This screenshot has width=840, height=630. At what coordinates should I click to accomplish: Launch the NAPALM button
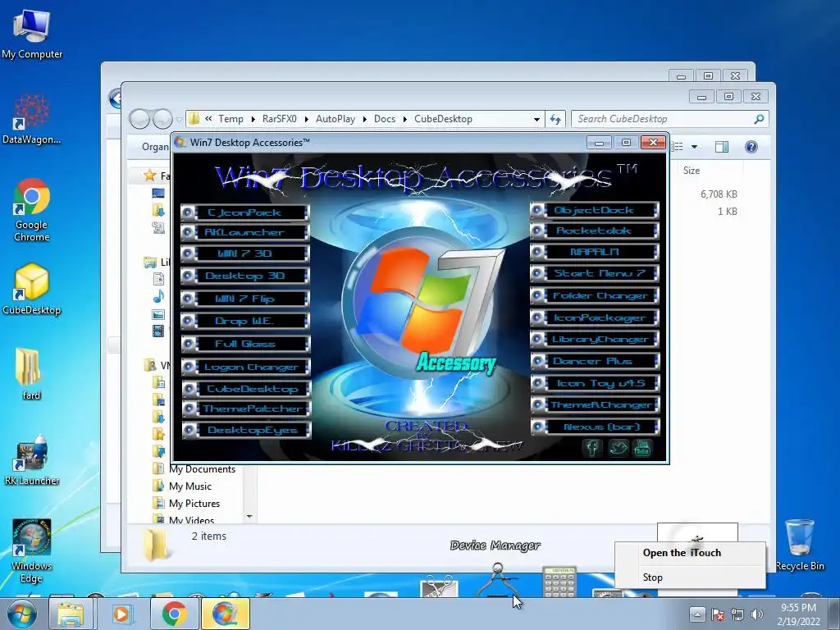coord(595,252)
